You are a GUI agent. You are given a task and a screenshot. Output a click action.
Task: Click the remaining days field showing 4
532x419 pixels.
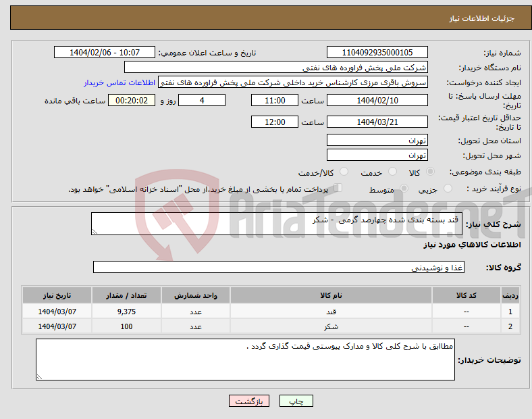[x=202, y=100]
